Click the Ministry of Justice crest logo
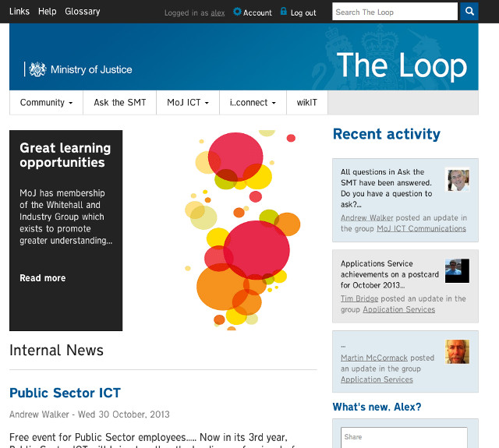Image resolution: width=499 pixels, height=448 pixels. pyautogui.click(x=37, y=69)
